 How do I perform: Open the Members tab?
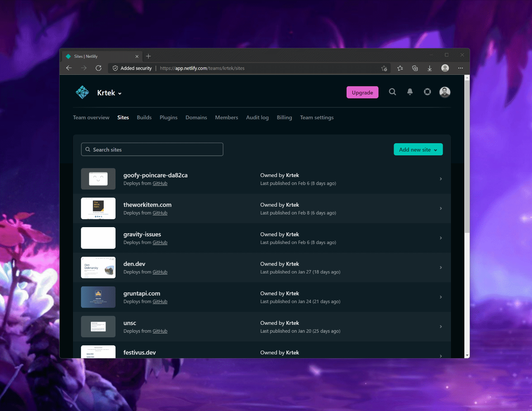pyautogui.click(x=227, y=118)
